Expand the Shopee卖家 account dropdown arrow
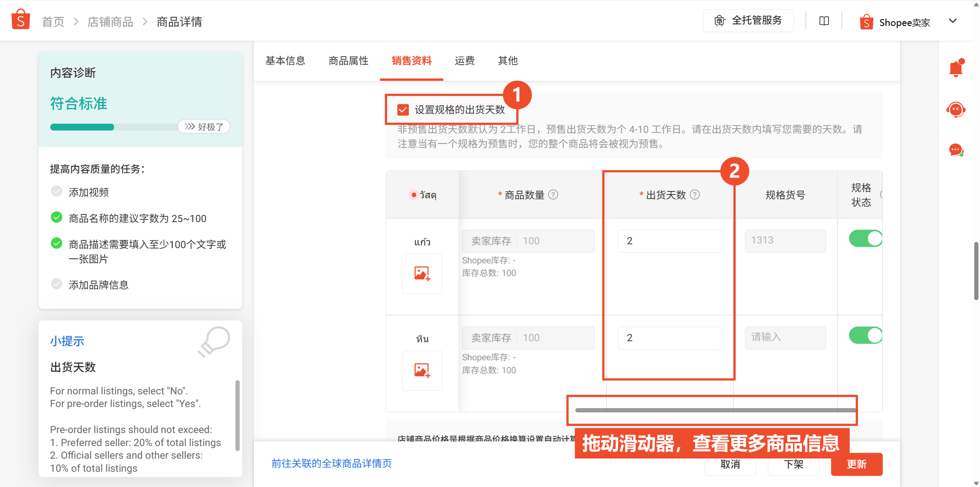The height and width of the screenshot is (487, 980). click(953, 21)
